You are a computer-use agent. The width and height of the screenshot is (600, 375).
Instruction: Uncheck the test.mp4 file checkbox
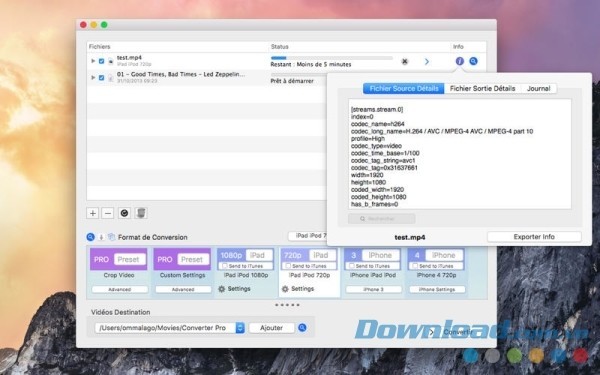coord(101,61)
